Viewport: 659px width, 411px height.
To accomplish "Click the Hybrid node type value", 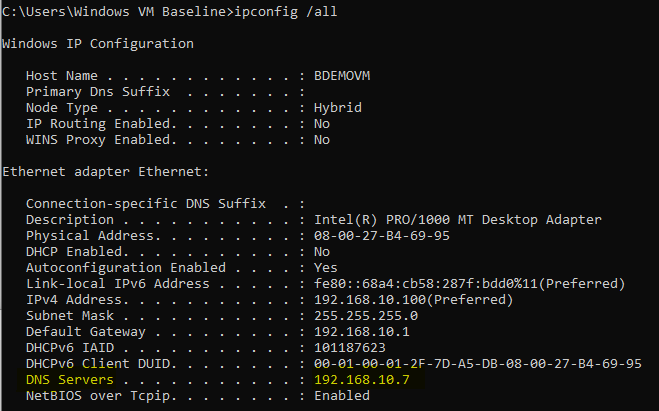I will pyautogui.click(x=337, y=108).
